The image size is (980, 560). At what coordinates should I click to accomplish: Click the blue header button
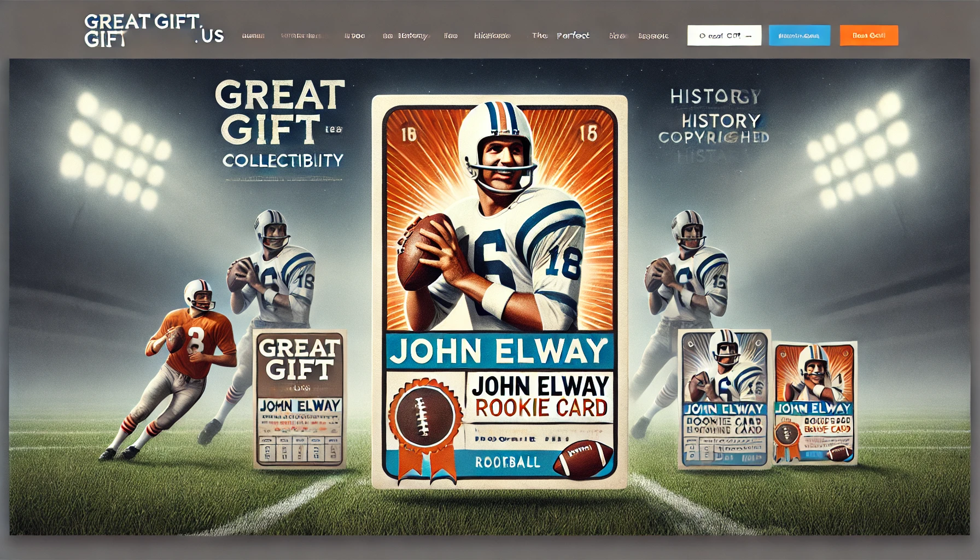(x=799, y=36)
